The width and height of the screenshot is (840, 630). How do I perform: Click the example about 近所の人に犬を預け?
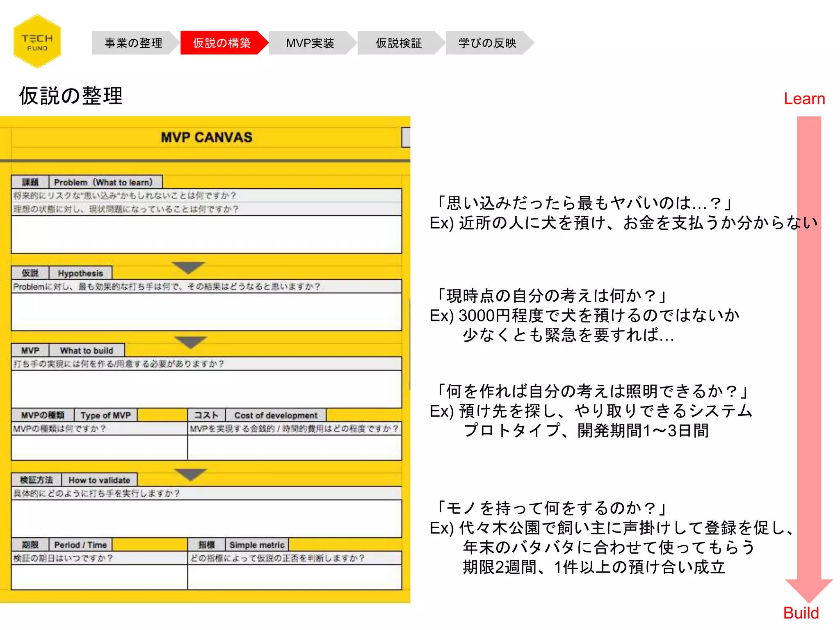(624, 223)
